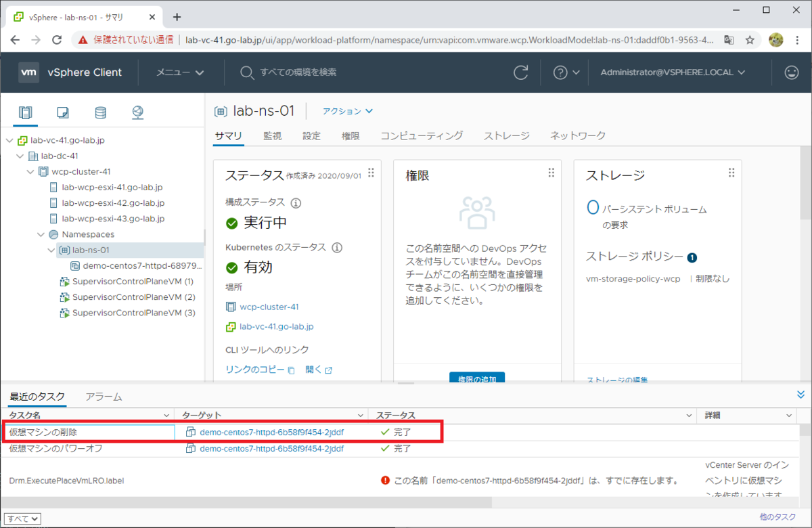The image size is (812, 528).
Task: Click the vm logo icon
Action: click(28, 72)
